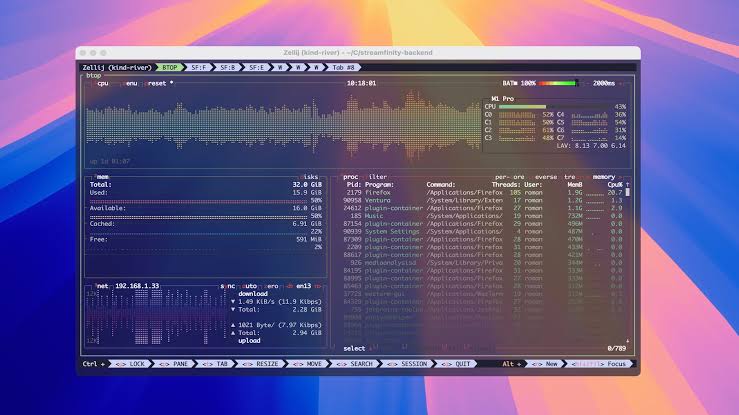Switch to the SF:E Zellij tab
739x415 pixels.
[256, 67]
